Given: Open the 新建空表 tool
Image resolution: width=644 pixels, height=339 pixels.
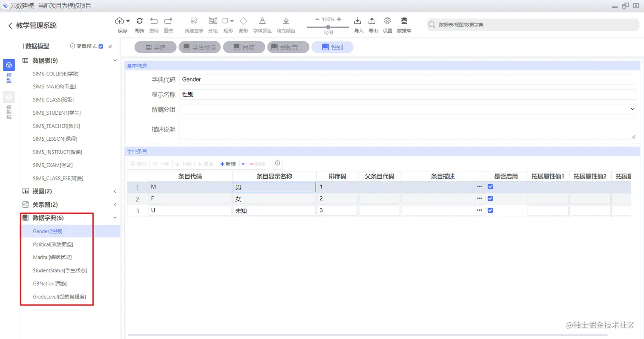Looking at the screenshot, I should pyautogui.click(x=193, y=20).
